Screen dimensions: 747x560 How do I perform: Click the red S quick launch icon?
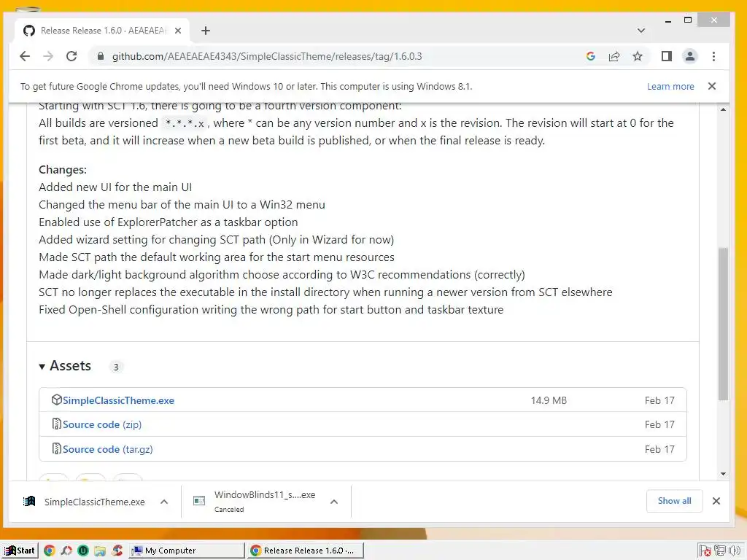point(117,551)
